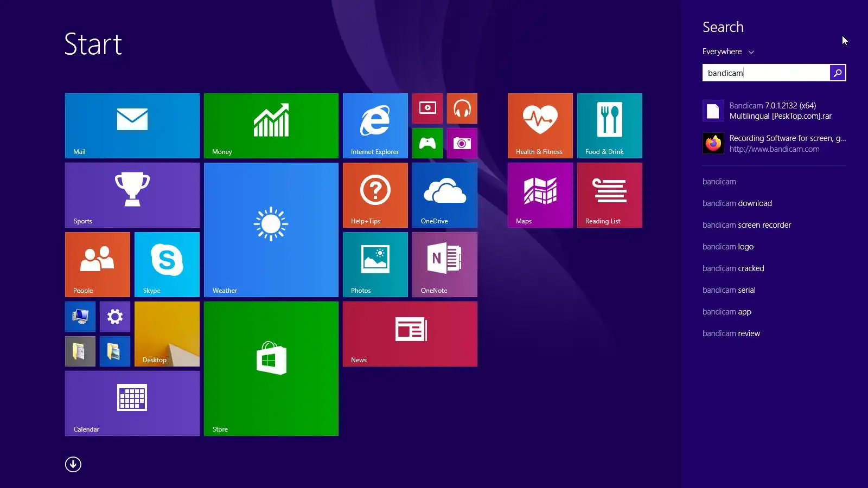868x488 pixels.
Task: Open the OneNote tile
Action: click(445, 265)
